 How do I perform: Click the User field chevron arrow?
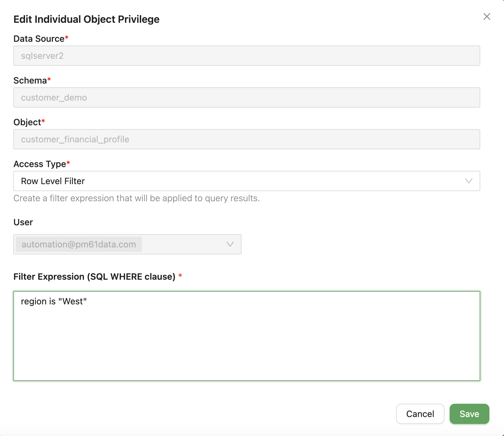point(230,244)
